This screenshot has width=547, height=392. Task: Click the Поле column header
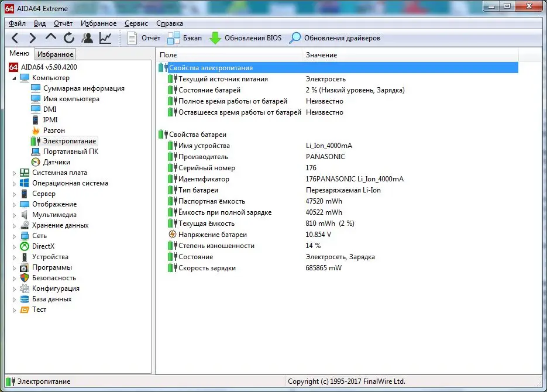(x=229, y=55)
